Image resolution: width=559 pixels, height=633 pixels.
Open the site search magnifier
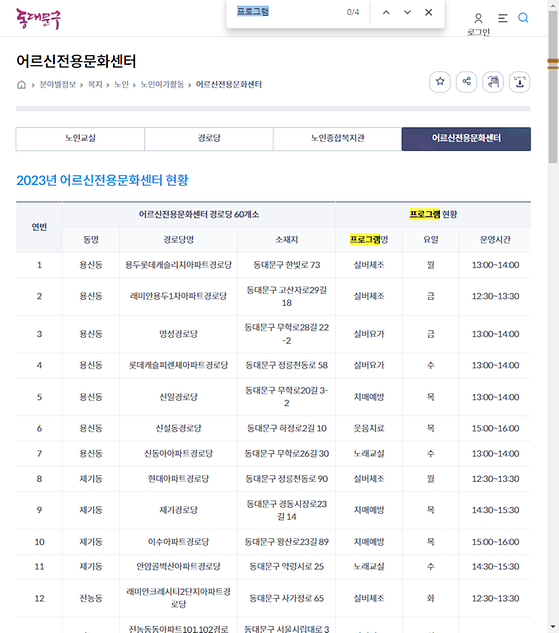click(x=523, y=18)
